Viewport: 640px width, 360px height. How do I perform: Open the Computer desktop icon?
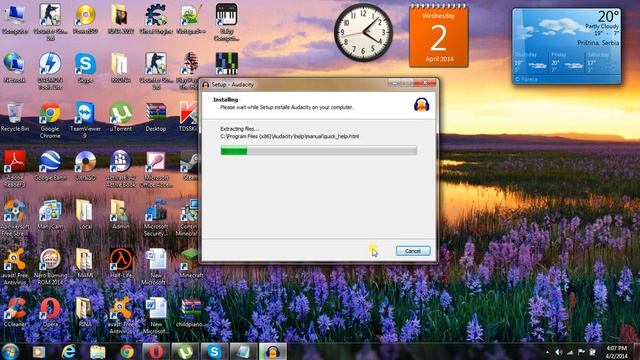coord(15,19)
